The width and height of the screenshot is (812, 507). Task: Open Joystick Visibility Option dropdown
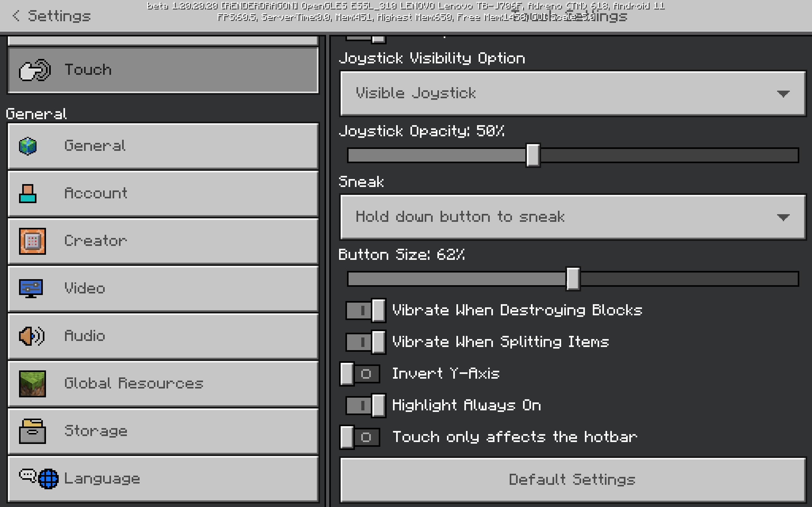573,93
